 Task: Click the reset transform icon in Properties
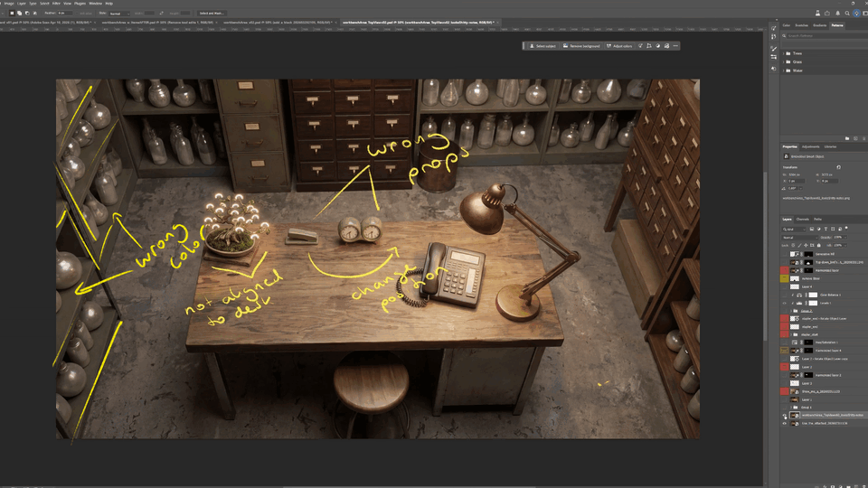839,167
